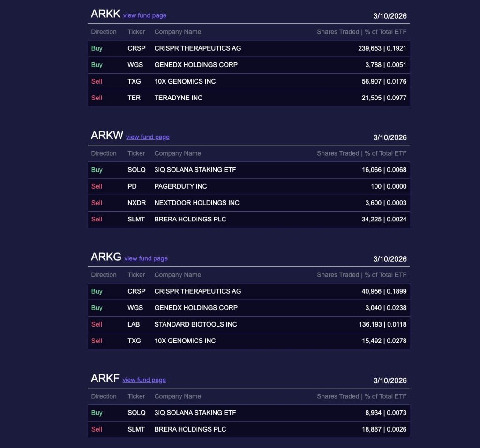Click the ARKK fund heading
The height and width of the screenshot is (448, 480).
[105, 14]
